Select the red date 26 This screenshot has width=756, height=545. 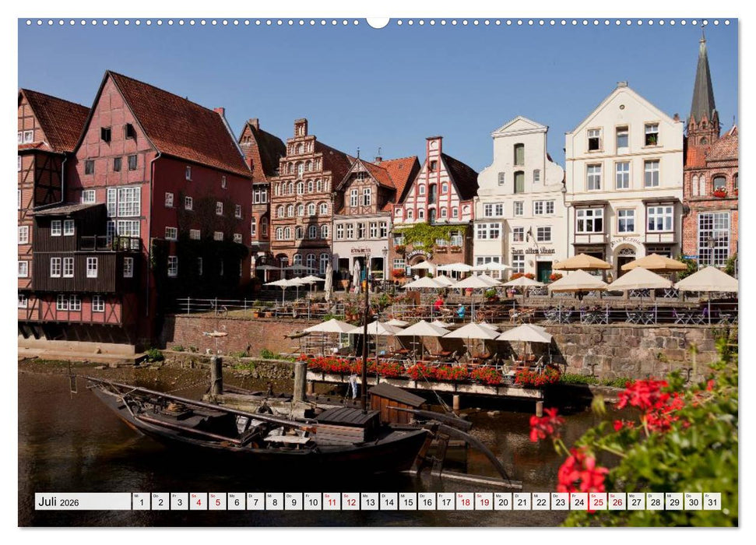tap(617, 501)
